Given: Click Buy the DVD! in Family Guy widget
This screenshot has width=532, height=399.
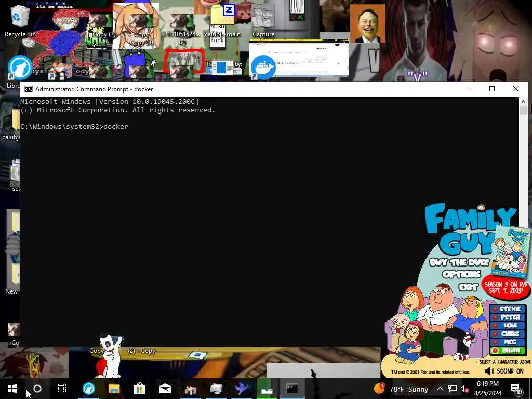Looking at the screenshot, I should [460, 262].
